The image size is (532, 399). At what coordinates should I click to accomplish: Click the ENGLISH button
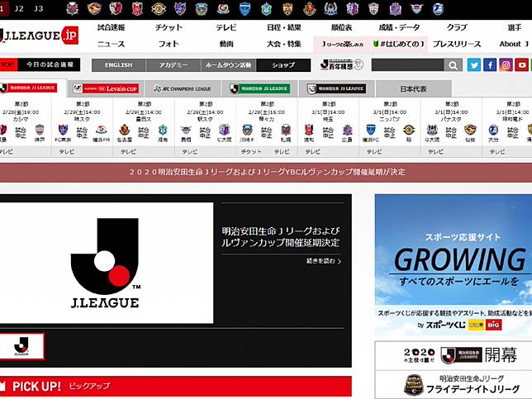pos(118,65)
